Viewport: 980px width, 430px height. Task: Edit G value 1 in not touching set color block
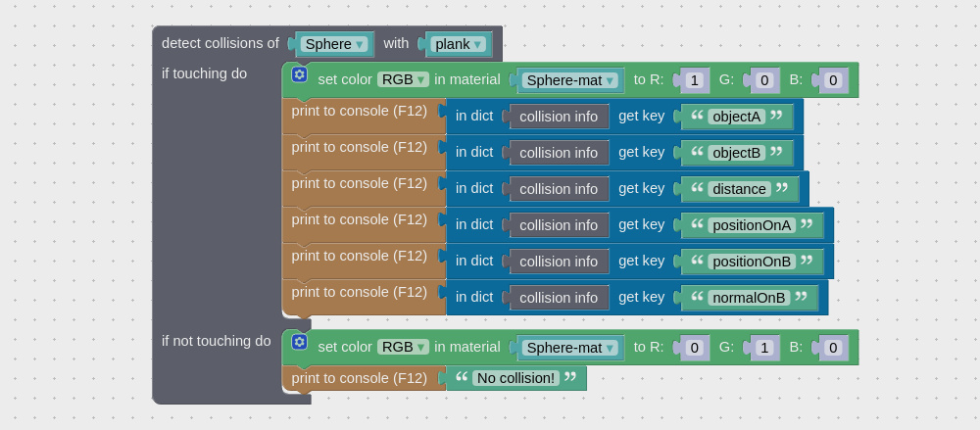763,348
